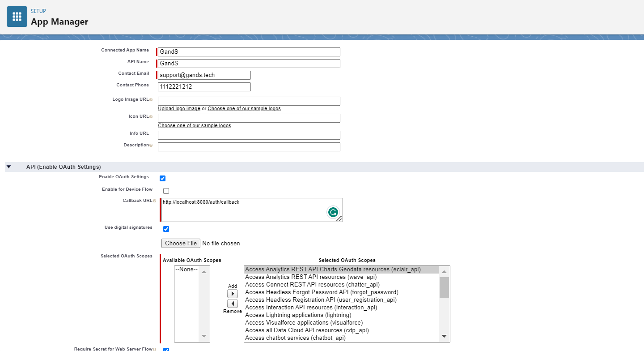Click the Add scope arrow button

tap(233, 294)
